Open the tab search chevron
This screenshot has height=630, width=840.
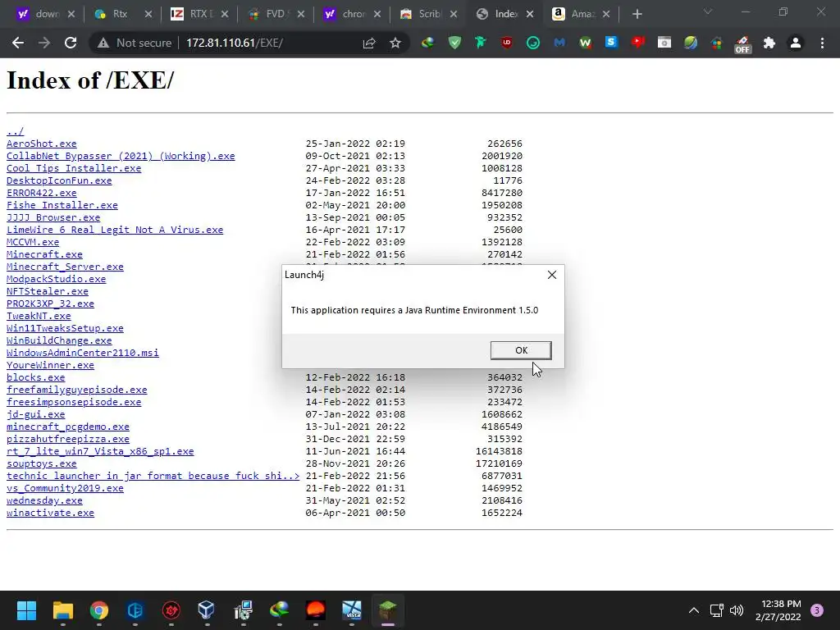tap(708, 11)
